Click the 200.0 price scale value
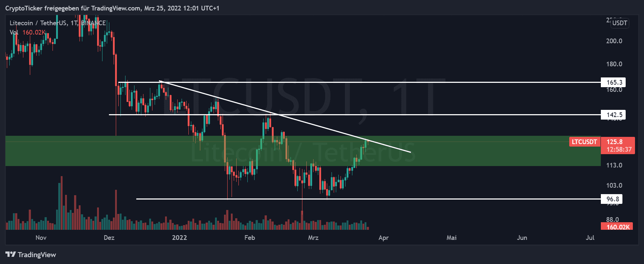The image size is (644, 264). (614, 41)
